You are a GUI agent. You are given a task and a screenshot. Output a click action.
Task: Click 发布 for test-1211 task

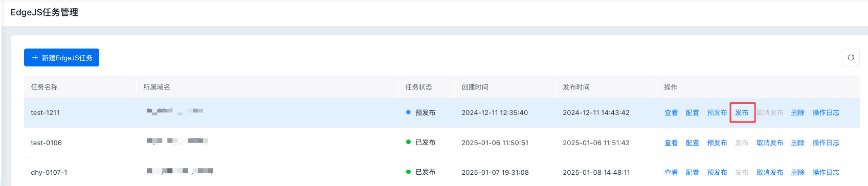742,113
